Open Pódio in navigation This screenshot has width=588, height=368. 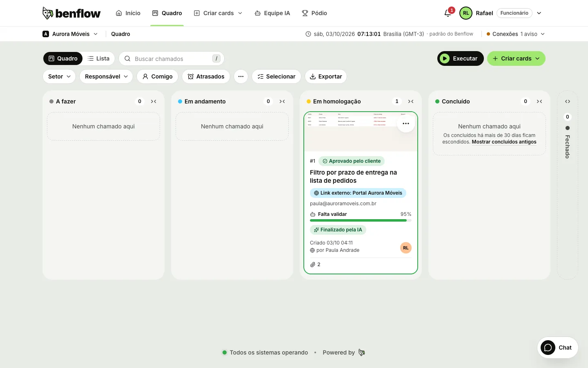pos(314,13)
